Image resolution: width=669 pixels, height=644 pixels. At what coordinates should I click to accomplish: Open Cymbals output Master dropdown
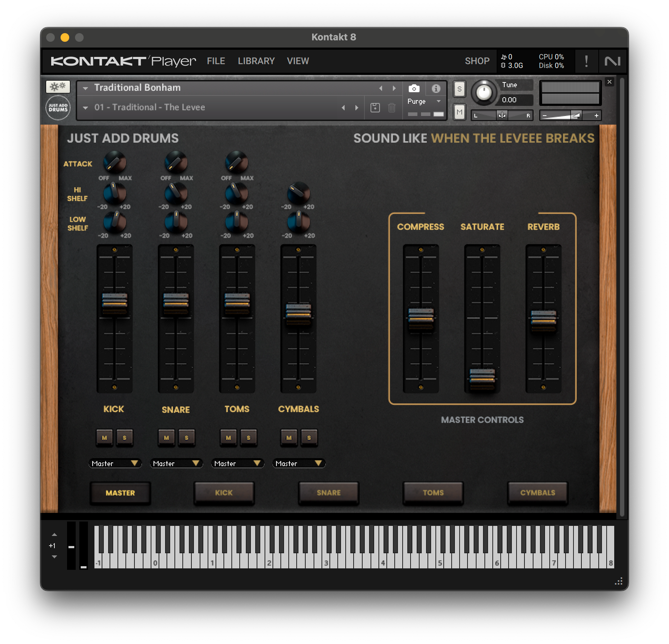coord(299,464)
